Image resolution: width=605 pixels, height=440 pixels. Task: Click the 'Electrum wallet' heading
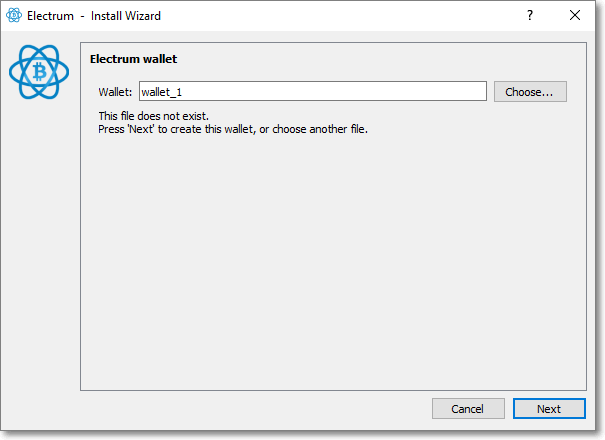click(x=133, y=59)
